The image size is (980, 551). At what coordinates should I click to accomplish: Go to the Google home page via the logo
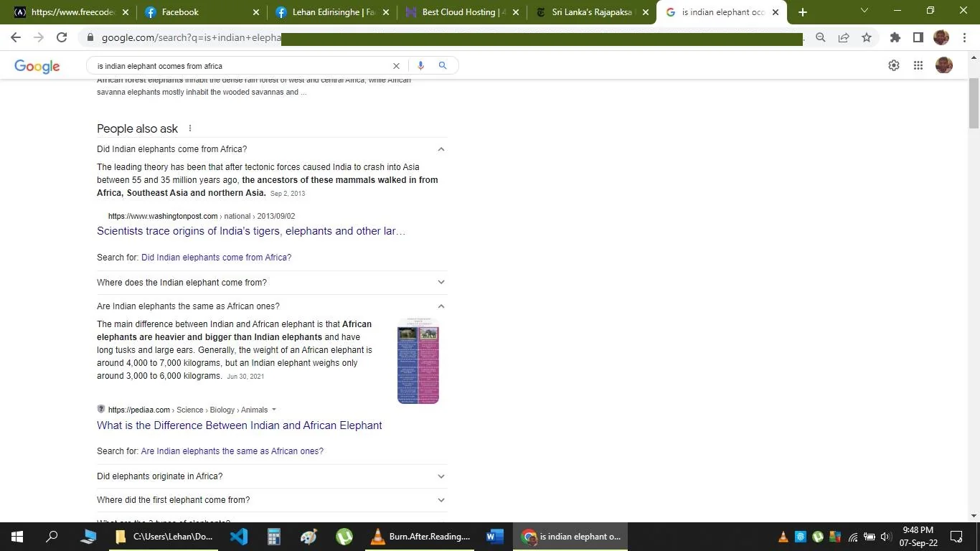(x=37, y=67)
